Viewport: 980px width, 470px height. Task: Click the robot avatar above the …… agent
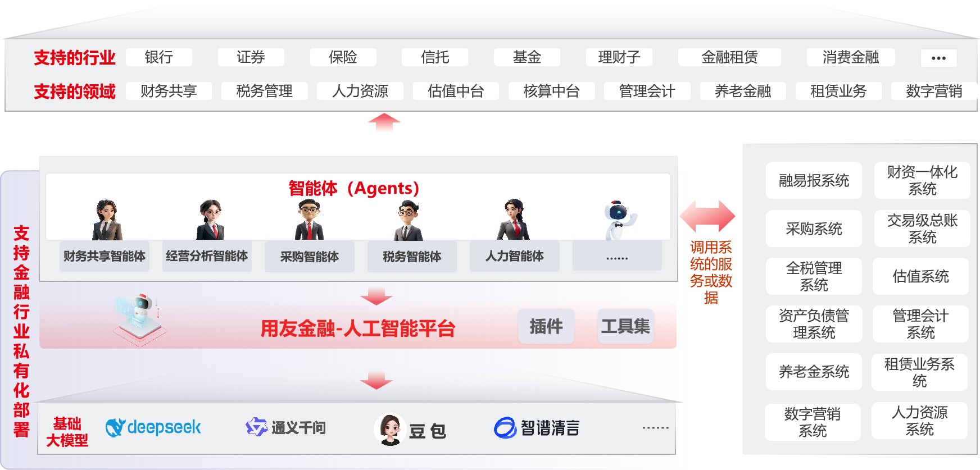tap(619, 220)
